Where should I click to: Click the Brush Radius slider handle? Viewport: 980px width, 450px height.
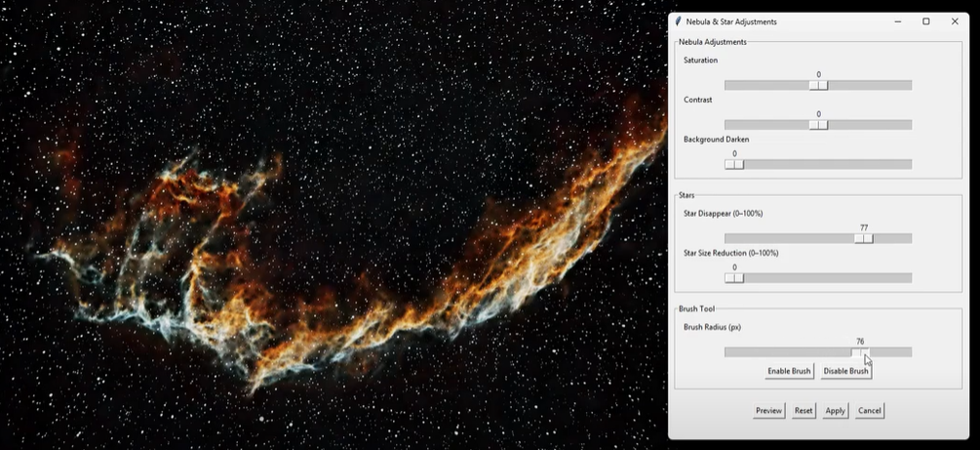(x=860, y=352)
